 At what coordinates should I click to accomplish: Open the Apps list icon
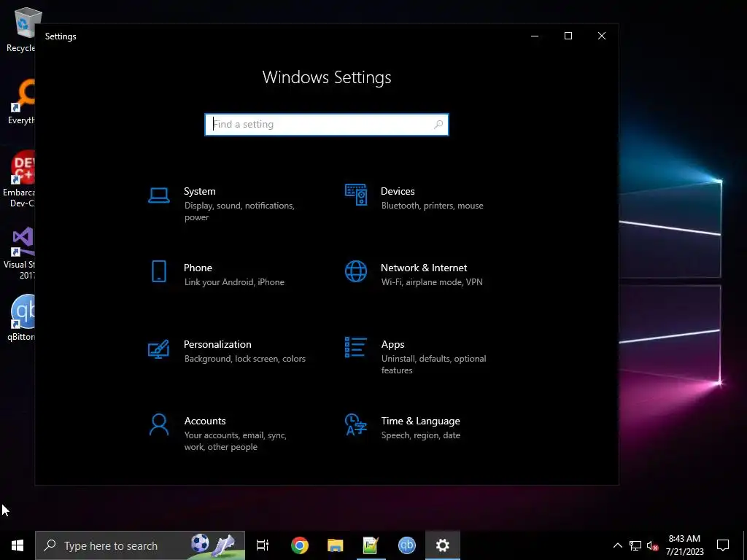356,347
